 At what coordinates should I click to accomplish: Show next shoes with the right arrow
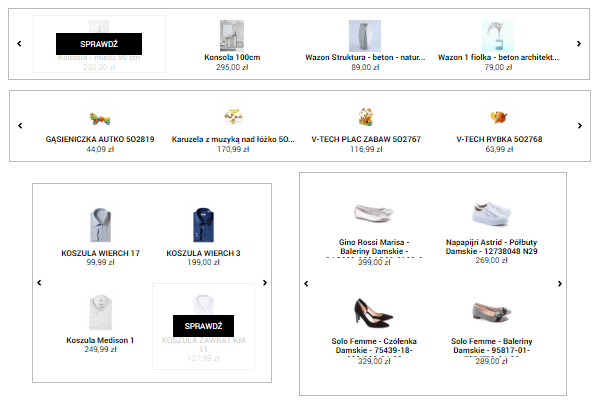(559, 284)
